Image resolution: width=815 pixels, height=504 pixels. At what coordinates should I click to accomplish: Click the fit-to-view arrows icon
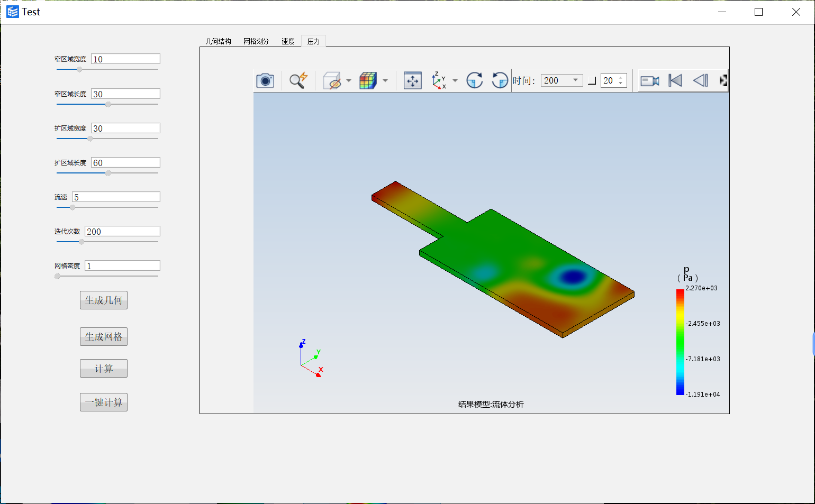click(x=413, y=80)
